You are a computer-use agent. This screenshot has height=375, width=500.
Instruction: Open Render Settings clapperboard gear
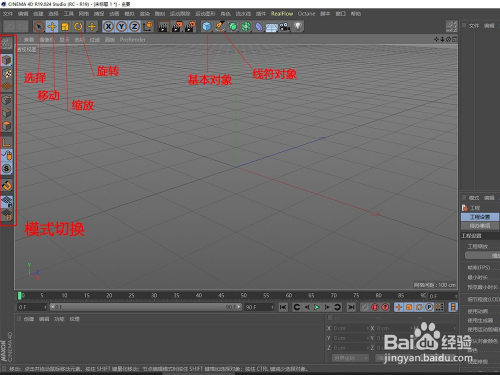(x=190, y=26)
